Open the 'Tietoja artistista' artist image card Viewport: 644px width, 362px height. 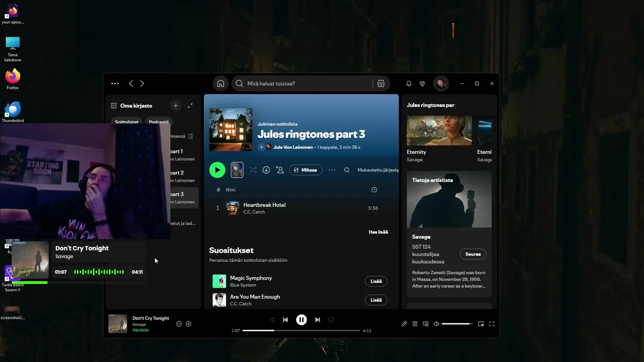click(449, 200)
